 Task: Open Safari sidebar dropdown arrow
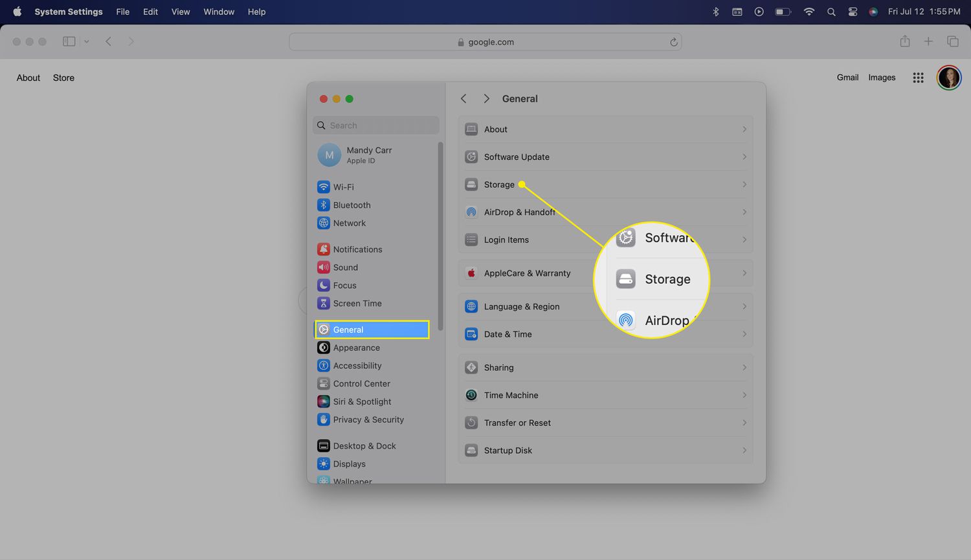tap(86, 41)
